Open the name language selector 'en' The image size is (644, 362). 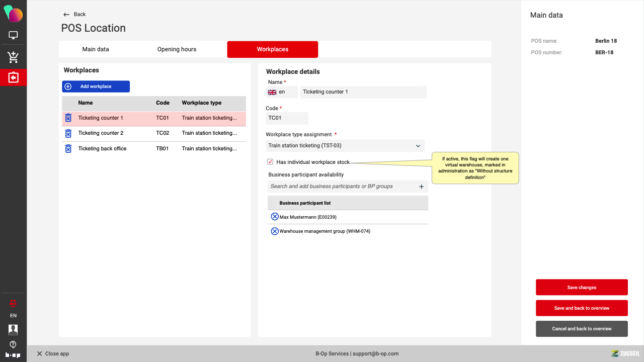tap(281, 92)
